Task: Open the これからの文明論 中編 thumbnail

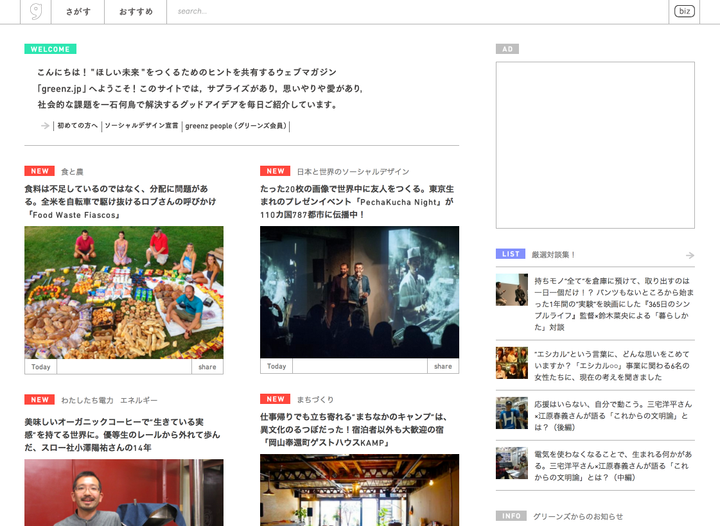Action: [512, 463]
